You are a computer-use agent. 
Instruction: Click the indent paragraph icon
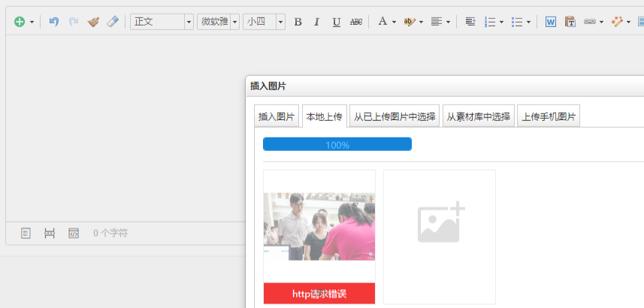[470, 22]
